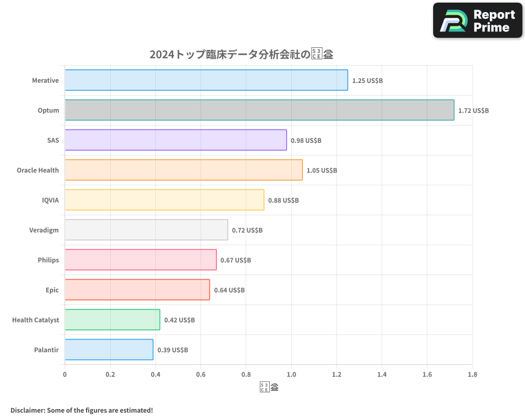Click the Epic red bar
Screen dimensions: 525x420
coord(137,290)
